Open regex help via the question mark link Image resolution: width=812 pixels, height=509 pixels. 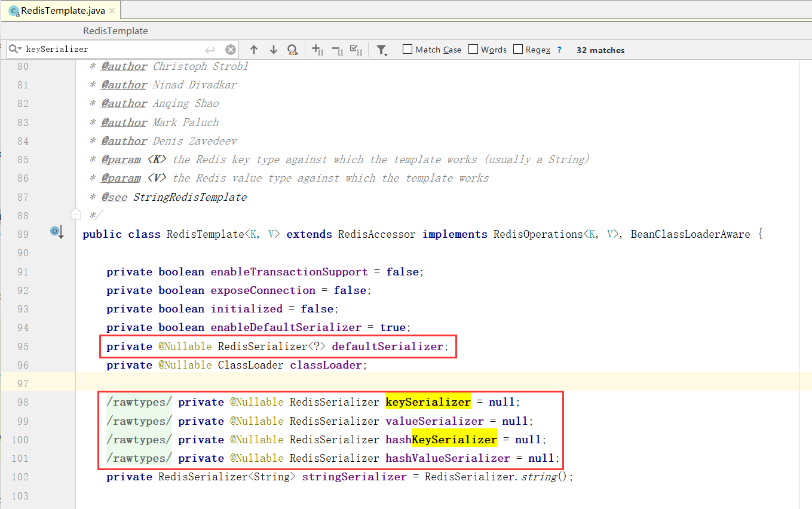click(559, 50)
